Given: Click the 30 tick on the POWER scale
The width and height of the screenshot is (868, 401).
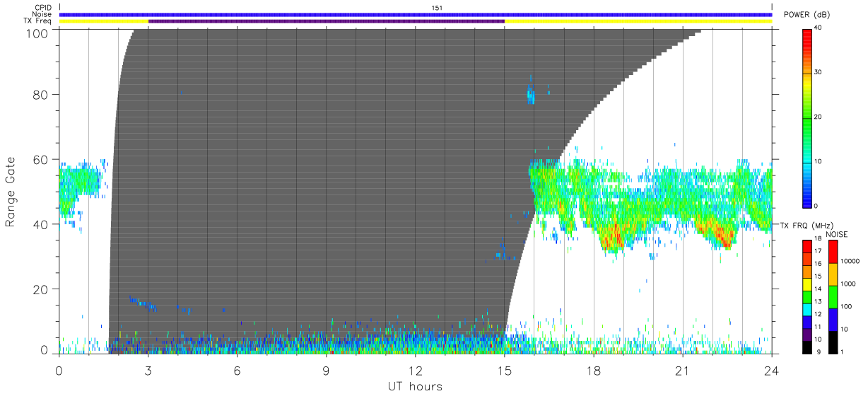Looking at the screenshot, I should pos(819,72).
